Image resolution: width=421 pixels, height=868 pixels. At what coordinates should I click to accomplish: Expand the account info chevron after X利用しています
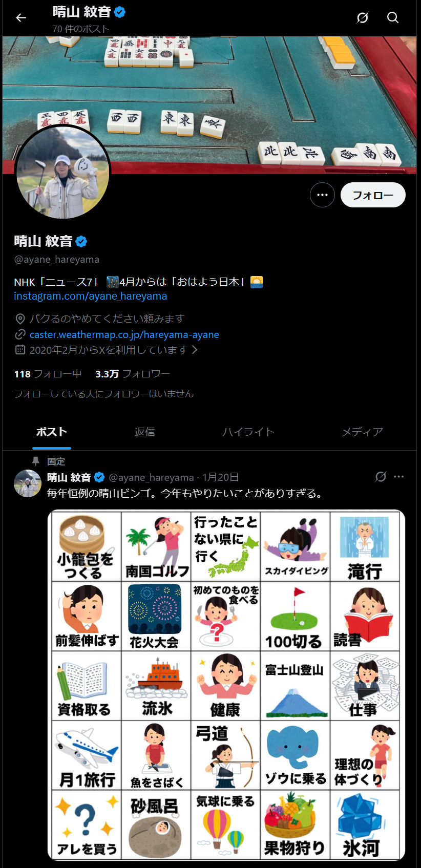[x=195, y=350]
